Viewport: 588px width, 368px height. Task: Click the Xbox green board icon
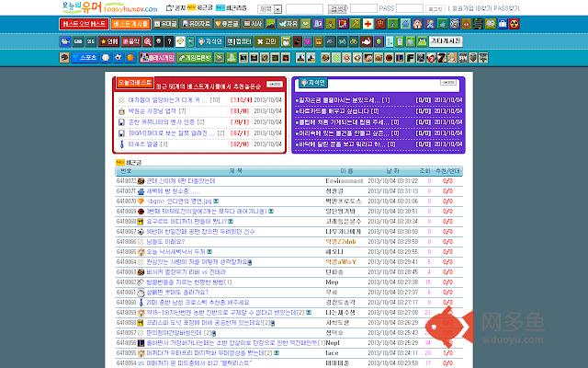click(220, 57)
